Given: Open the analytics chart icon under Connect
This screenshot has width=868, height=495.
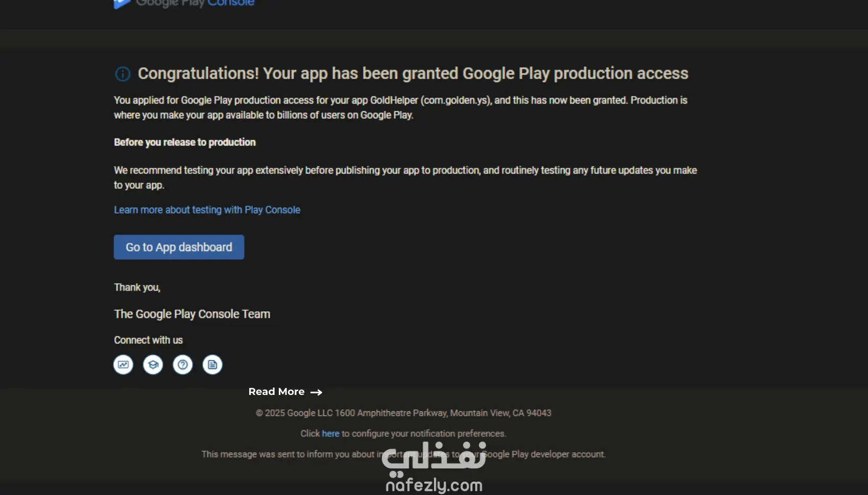Looking at the screenshot, I should tap(123, 365).
